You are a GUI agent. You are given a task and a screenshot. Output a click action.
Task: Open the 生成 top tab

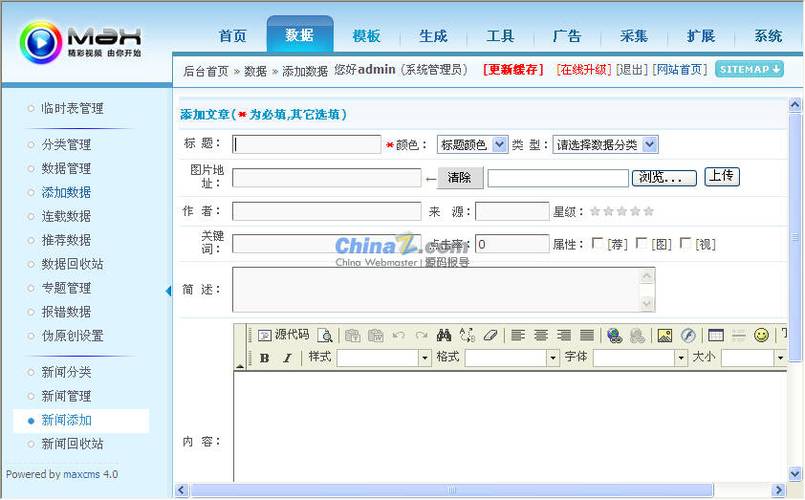pos(433,36)
